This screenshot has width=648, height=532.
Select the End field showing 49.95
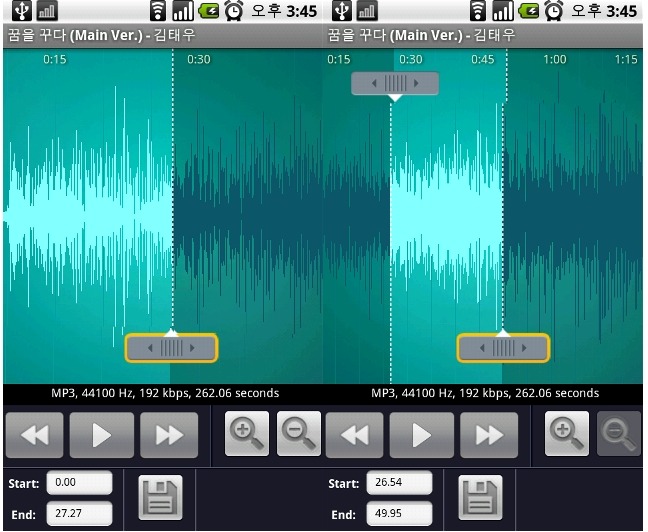(400, 513)
